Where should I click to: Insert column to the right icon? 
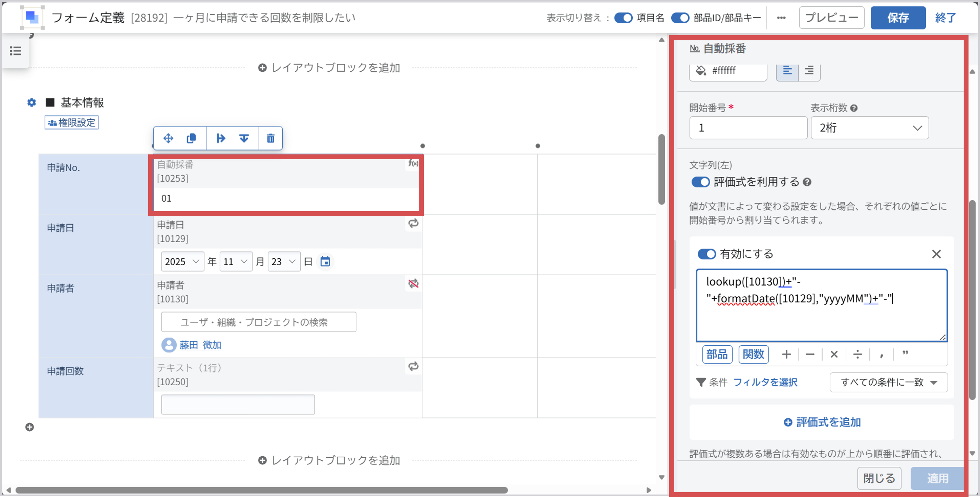click(x=221, y=138)
